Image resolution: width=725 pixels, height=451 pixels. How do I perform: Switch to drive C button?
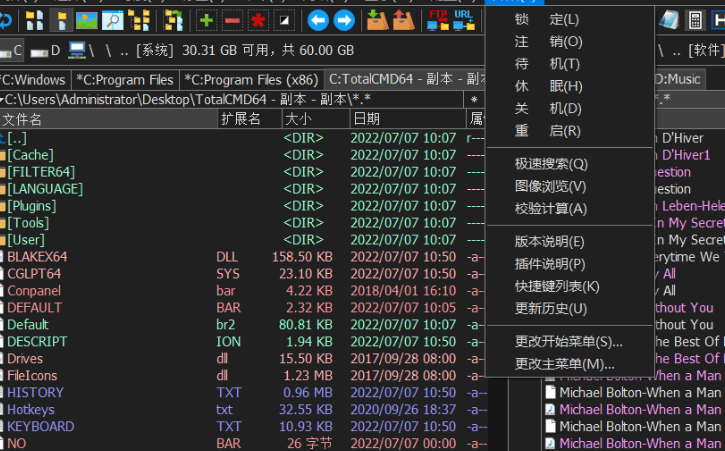[12, 50]
